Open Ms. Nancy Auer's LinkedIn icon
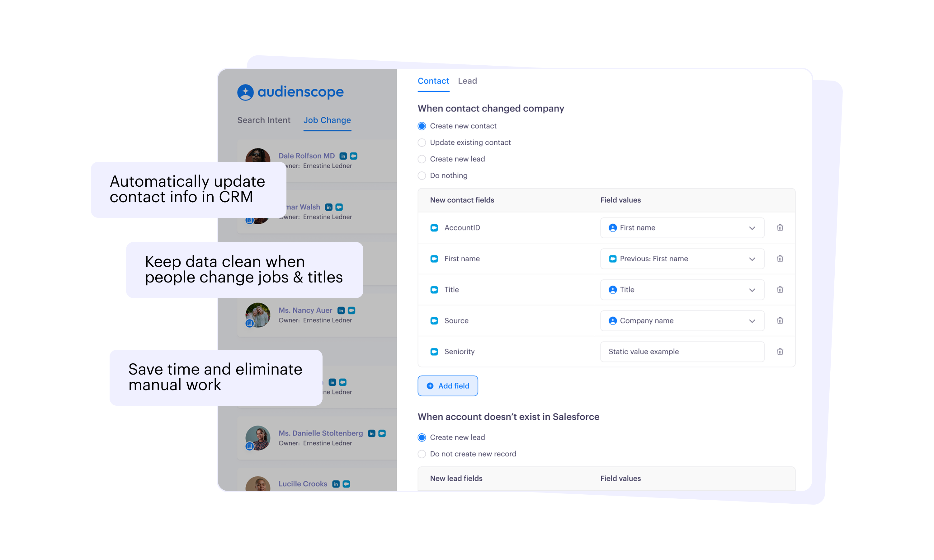This screenshot has height=560, width=934. pyautogui.click(x=341, y=310)
